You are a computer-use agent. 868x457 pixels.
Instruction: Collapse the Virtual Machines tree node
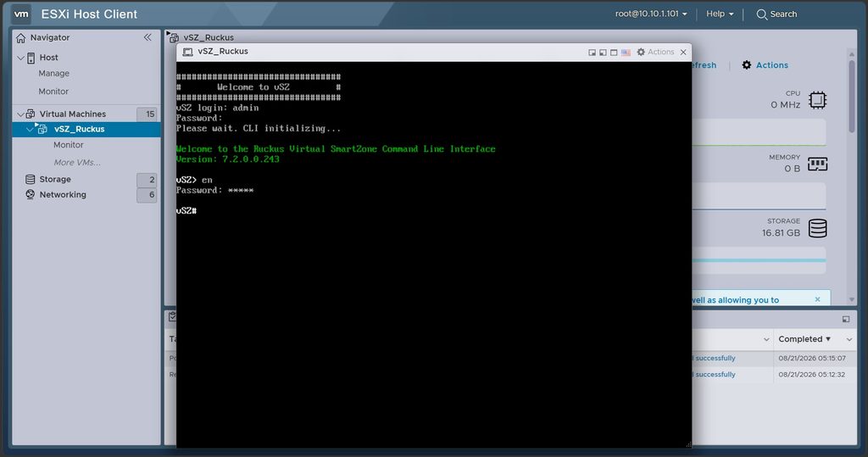click(x=20, y=114)
